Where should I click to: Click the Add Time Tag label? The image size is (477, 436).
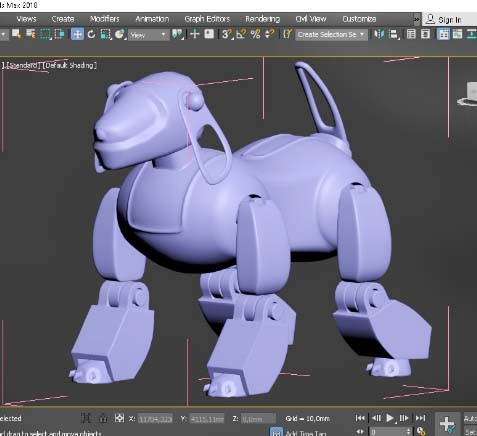[305, 433]
